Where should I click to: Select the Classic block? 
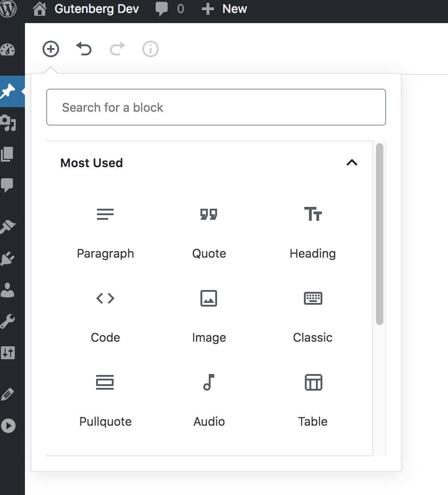313,317
